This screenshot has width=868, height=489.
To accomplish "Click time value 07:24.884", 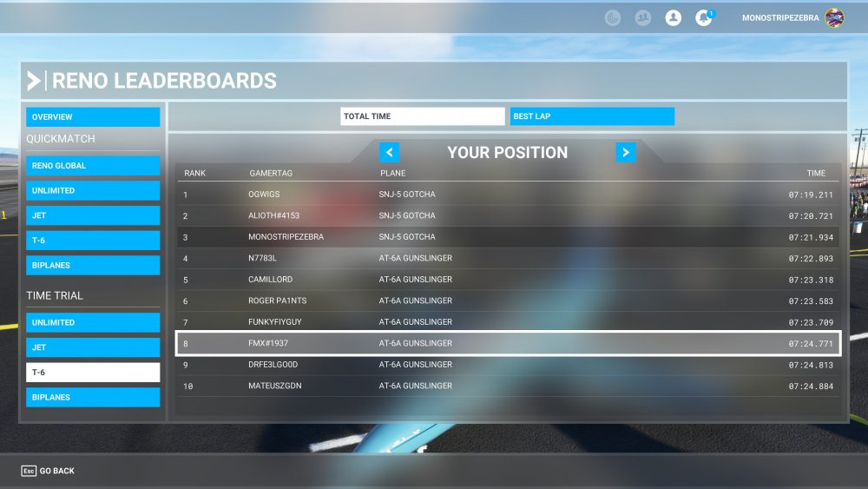I will coord(811,387).
